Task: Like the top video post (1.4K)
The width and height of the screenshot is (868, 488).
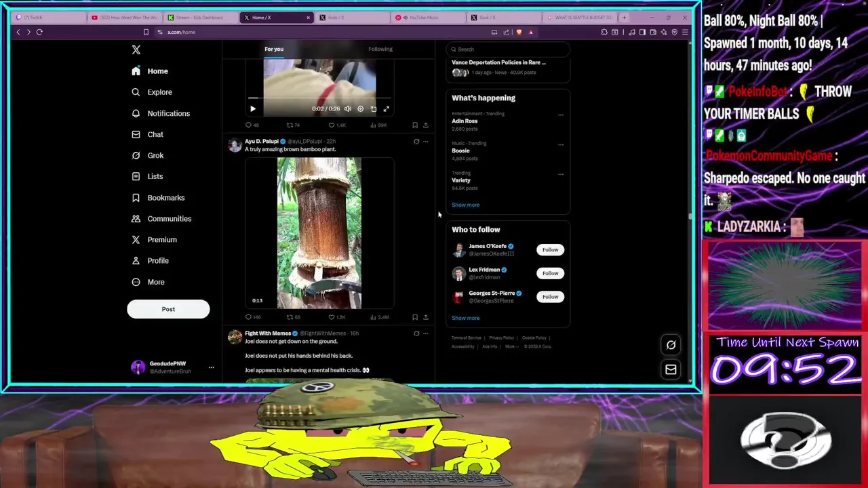Action: (x=337, y=125)
